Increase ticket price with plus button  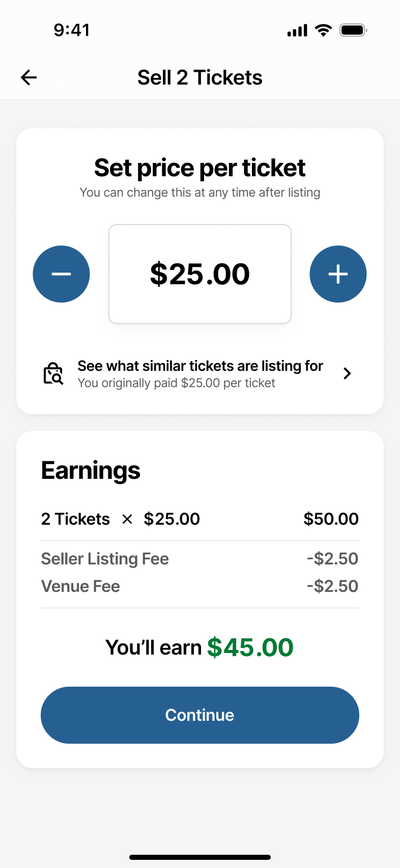tap(338, 274)
